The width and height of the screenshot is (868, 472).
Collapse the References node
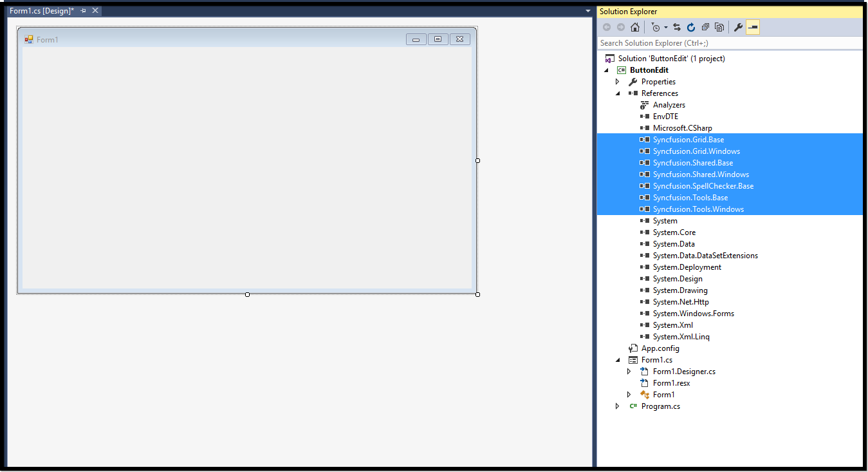pyautogui.click(x=618, y=93)
